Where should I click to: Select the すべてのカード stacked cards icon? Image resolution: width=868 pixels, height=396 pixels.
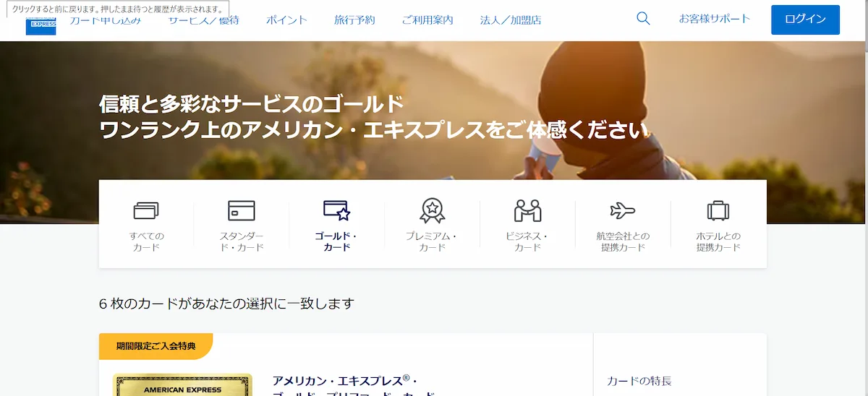[x=146, y=210]
